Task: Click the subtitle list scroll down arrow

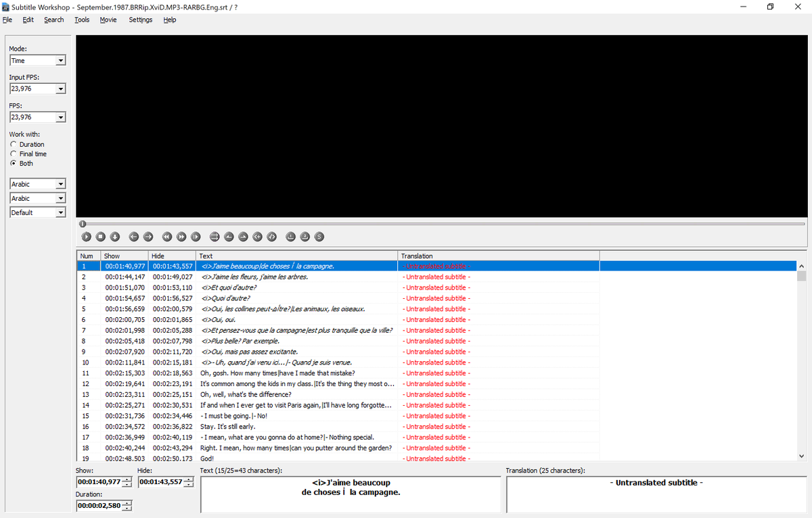Action: tap(802, 456)
